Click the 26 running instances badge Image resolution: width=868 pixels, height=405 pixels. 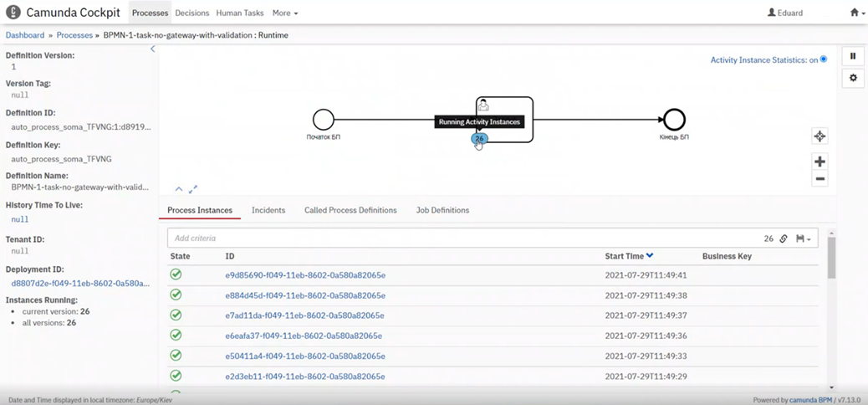pos(479,139)
